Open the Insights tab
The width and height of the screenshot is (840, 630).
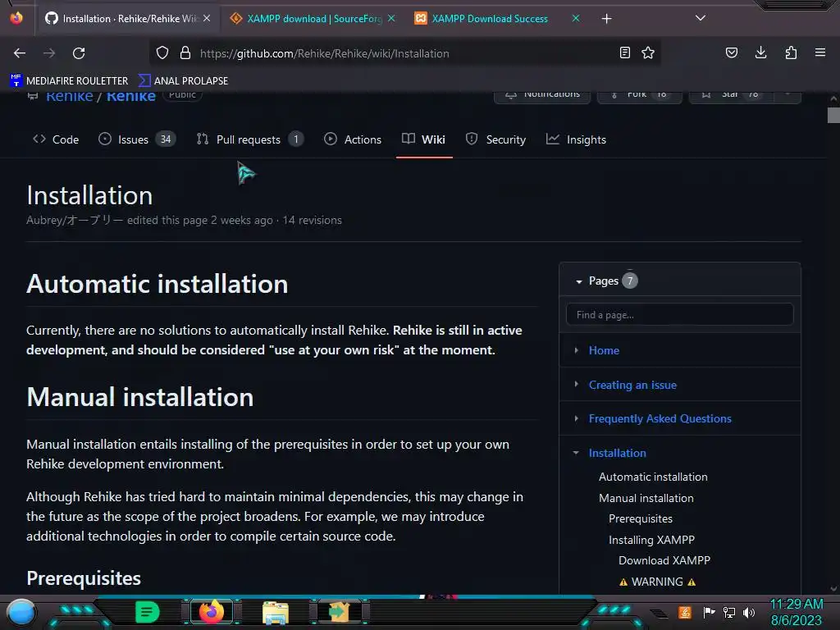pyautogui.click(x=577, y=139)
